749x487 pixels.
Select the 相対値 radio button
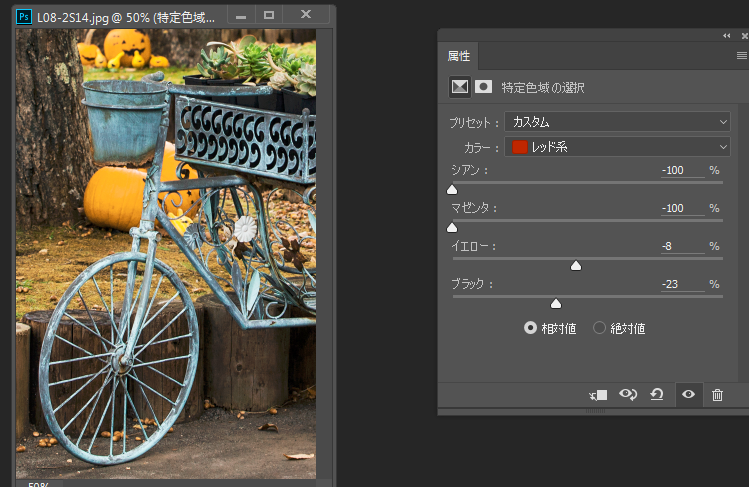click(530, 328)
